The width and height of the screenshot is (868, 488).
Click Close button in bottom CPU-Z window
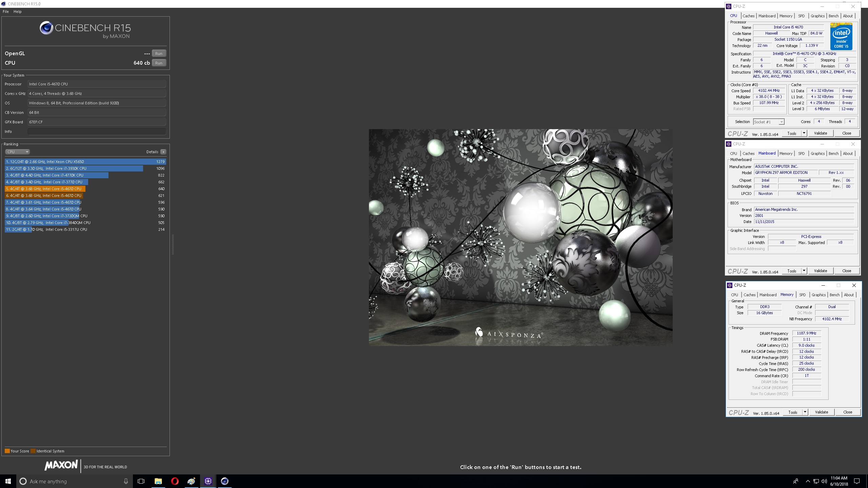point(848,412)
